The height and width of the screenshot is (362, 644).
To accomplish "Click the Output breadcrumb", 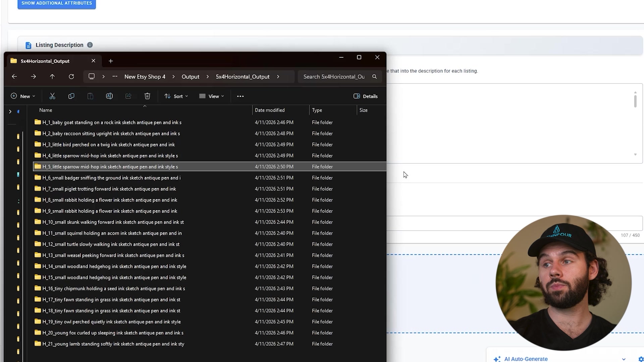I will (x=191, y=77).
